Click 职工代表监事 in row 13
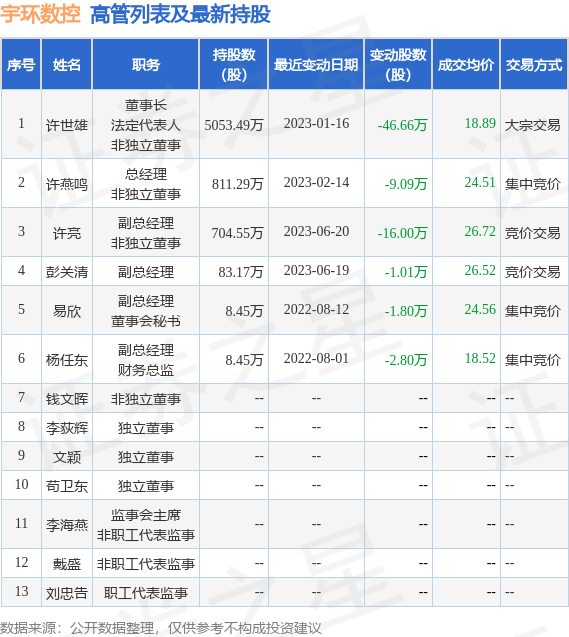 [x=146, y=593]
